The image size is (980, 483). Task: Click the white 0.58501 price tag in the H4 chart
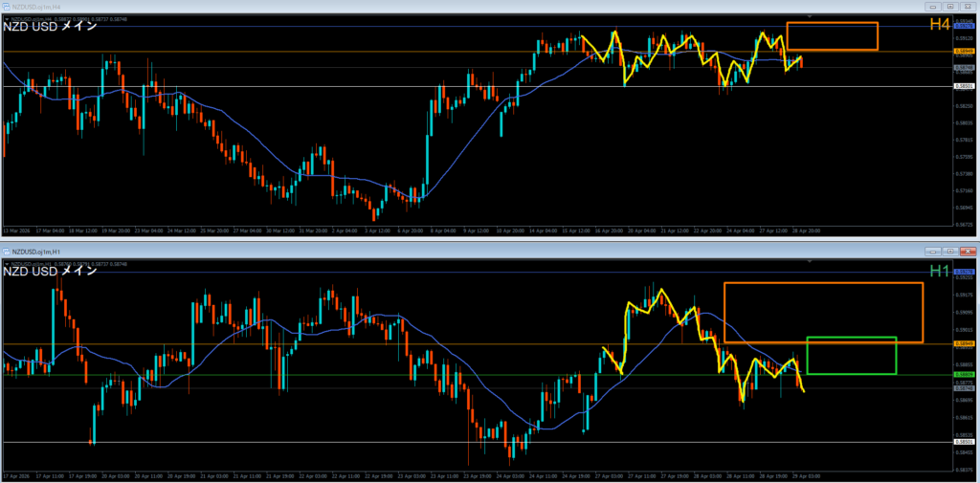(963, 86)
